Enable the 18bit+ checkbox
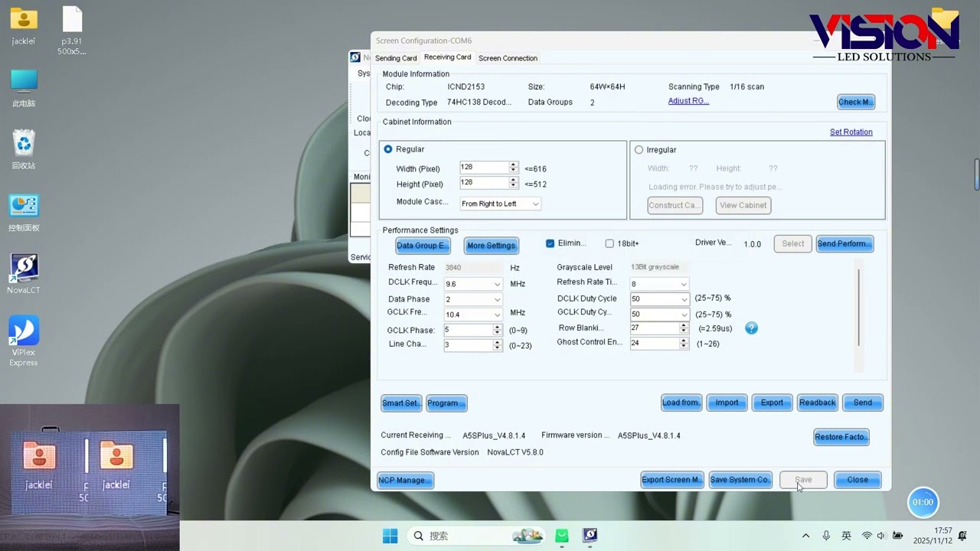 tap(609, 243)
